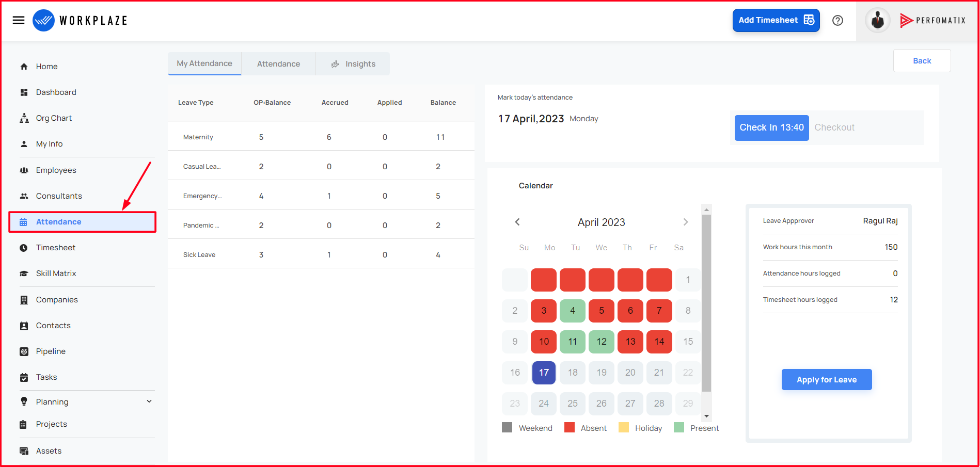Click the Back button
This screenshot has width=980, height=467.
click(x=922, y=61)
